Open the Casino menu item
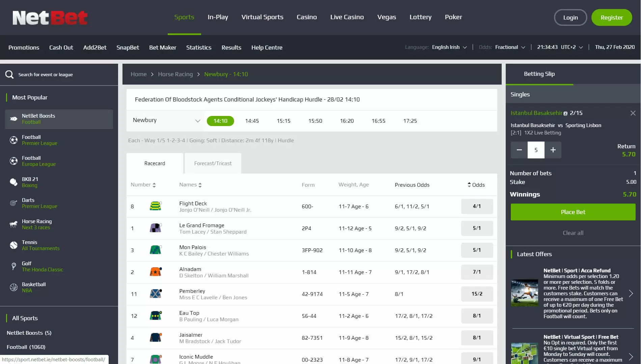 (306, 17)
